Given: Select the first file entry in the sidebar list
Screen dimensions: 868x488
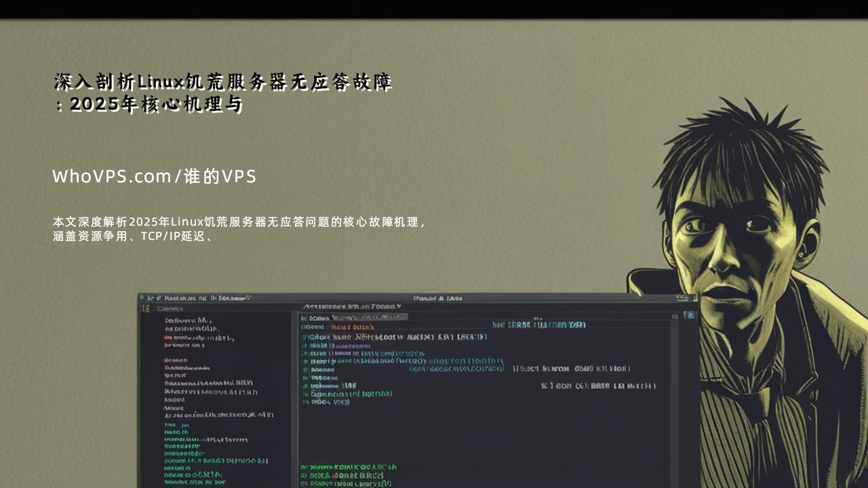Looking at the screenshot, I should pyautogui.click(x=188, y=321).
